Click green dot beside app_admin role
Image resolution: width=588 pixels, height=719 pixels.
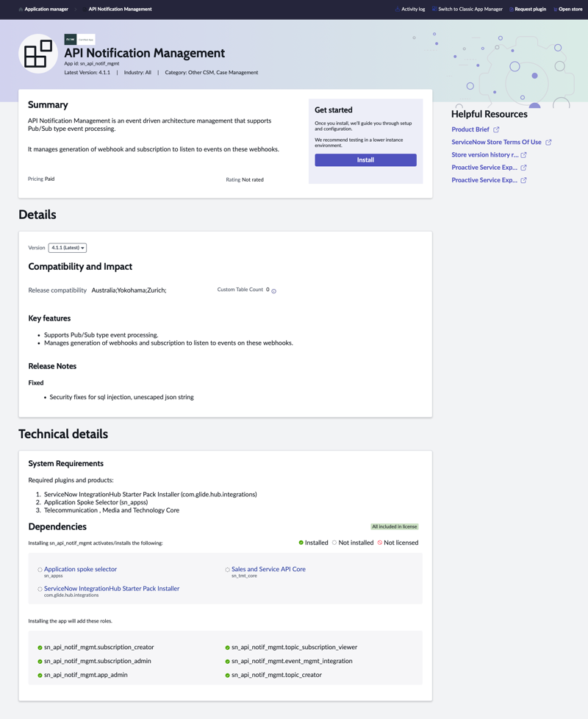(x=40, y=676)
